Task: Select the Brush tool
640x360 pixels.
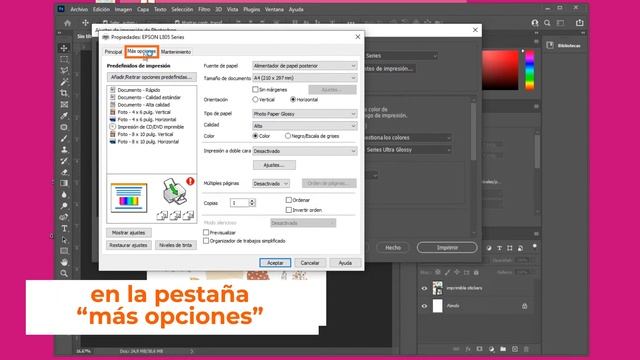Action: tap(64, 138)
